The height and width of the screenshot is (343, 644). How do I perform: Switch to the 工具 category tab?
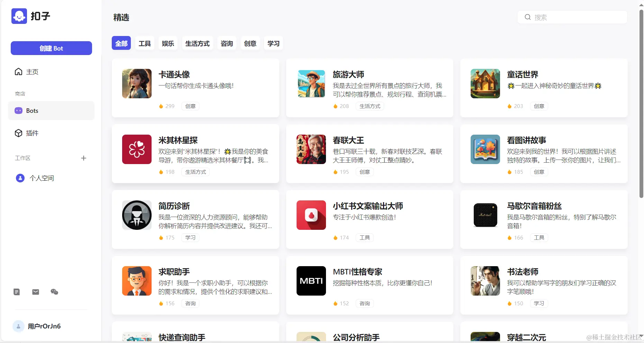click(x=145, y=43)
